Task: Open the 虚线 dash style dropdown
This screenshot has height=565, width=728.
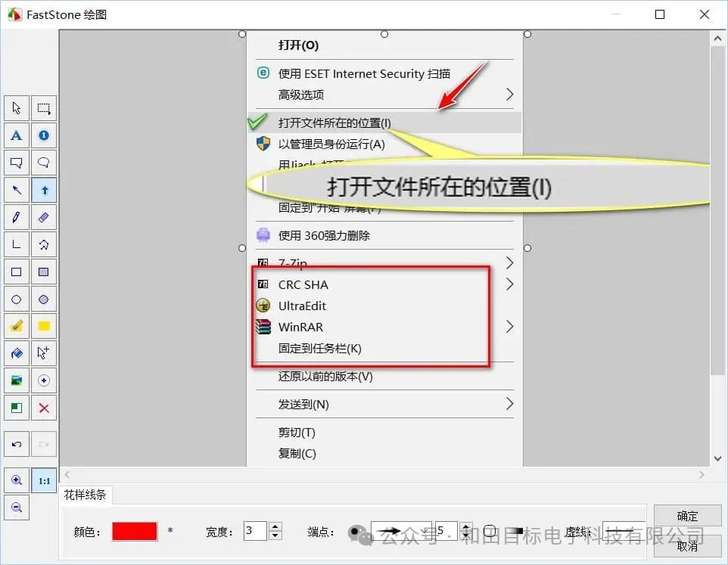Action: click(624, 531)
